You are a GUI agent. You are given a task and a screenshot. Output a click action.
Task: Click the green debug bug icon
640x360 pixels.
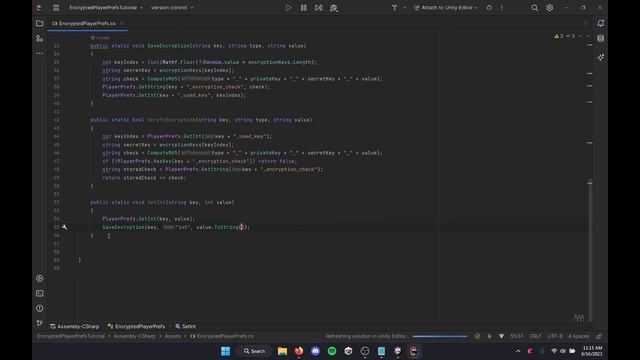(x=489, y=8)
